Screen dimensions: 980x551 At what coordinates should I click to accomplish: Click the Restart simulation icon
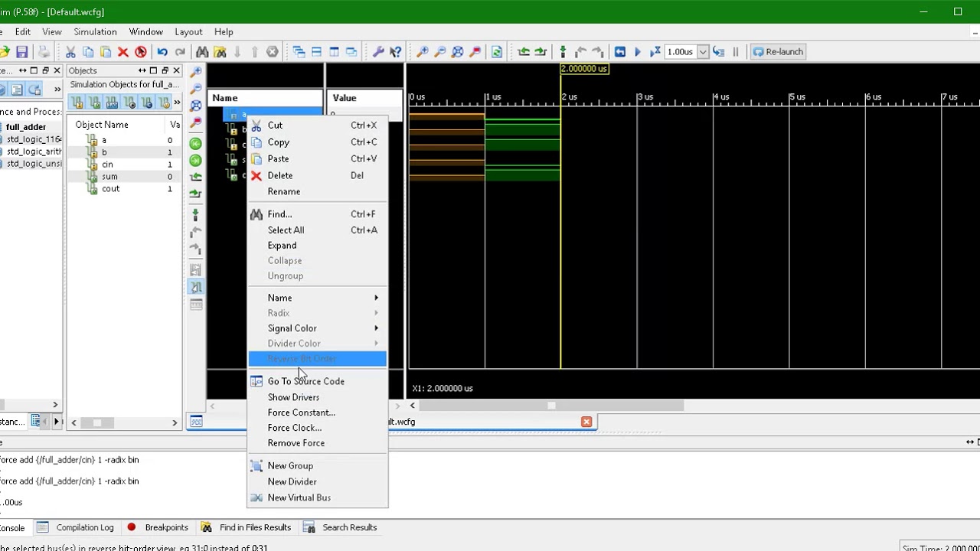pyautogui.click(x=620, y=52)
